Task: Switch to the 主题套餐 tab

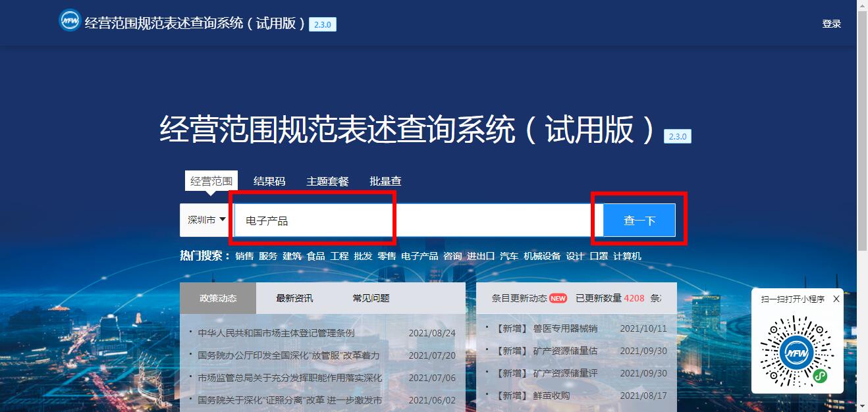Action: pyautogui.click(x=327, y=181)
